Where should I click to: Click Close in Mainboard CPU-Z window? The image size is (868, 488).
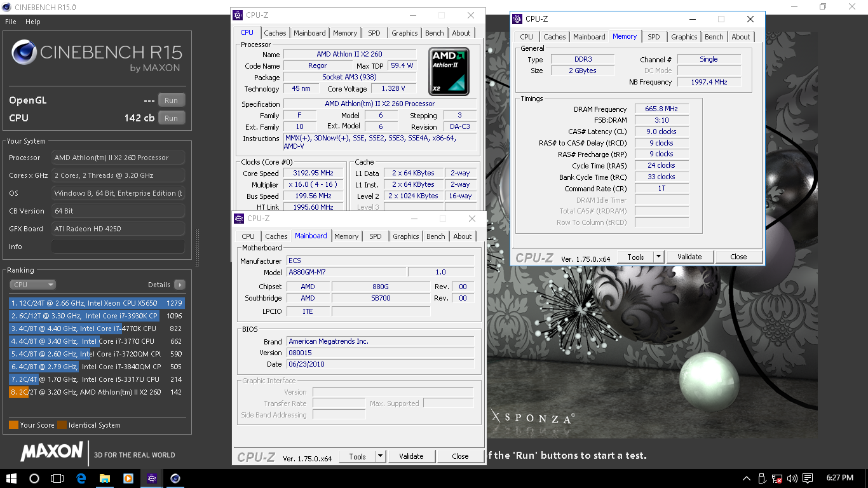(460, 456)
